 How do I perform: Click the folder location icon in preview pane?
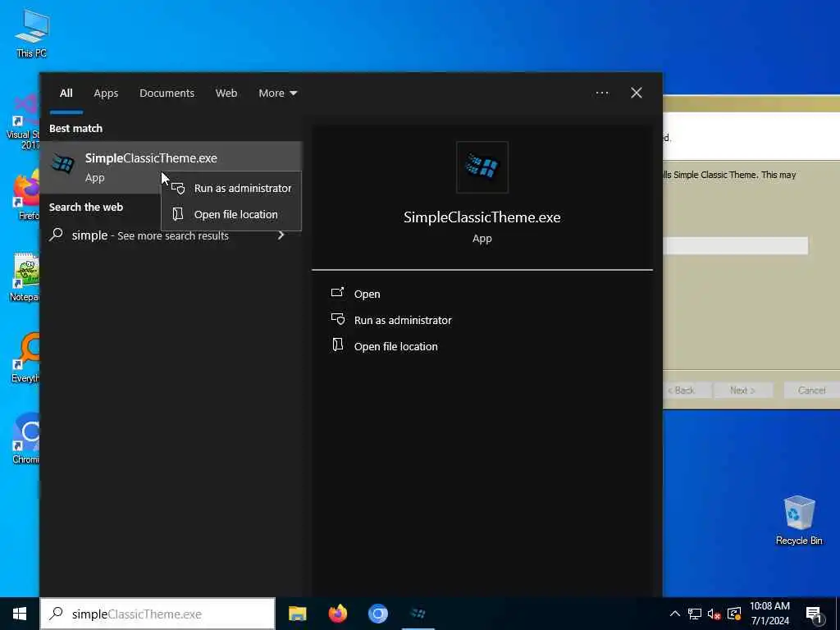[x=337, y=345]
